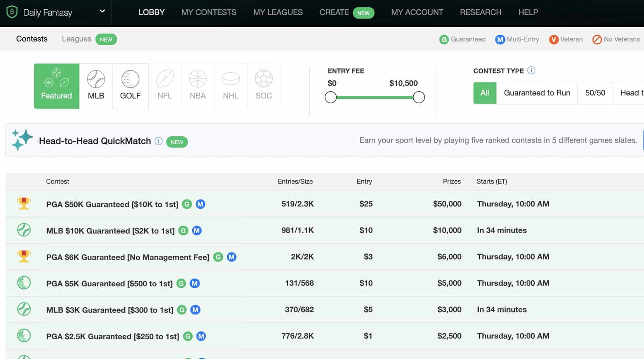This screenshot has height=359, width=644.
Task: Click the G badge on PGA $50K row
Action: (x=187, y=204)
